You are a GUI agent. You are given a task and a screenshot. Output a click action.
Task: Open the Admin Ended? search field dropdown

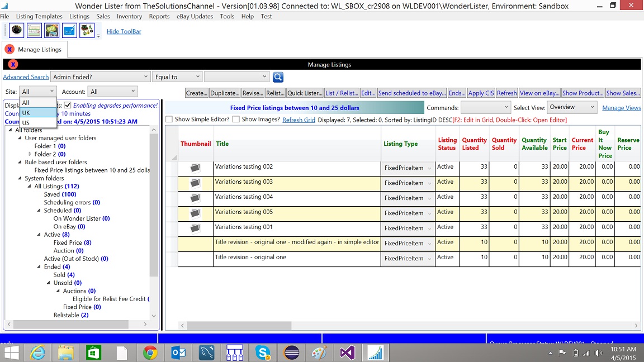[100, 77]
